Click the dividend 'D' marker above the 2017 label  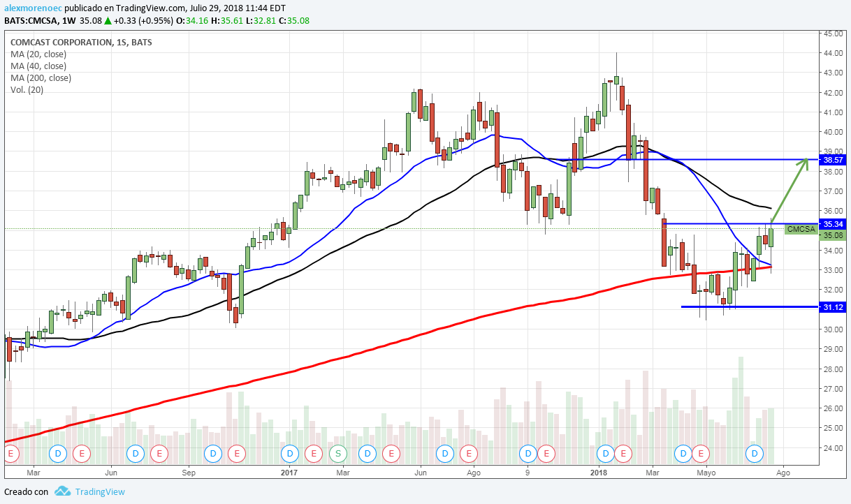click(290, 454)
